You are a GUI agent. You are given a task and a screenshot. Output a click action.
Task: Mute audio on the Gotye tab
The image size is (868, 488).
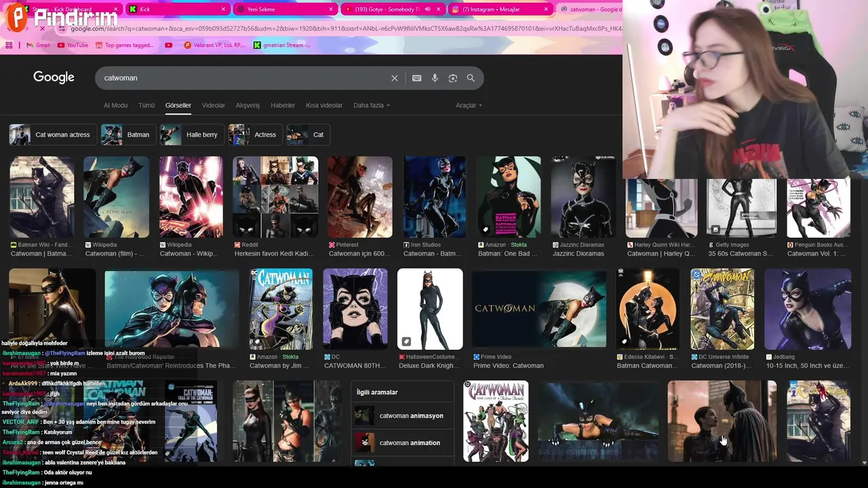click(427, 9)
